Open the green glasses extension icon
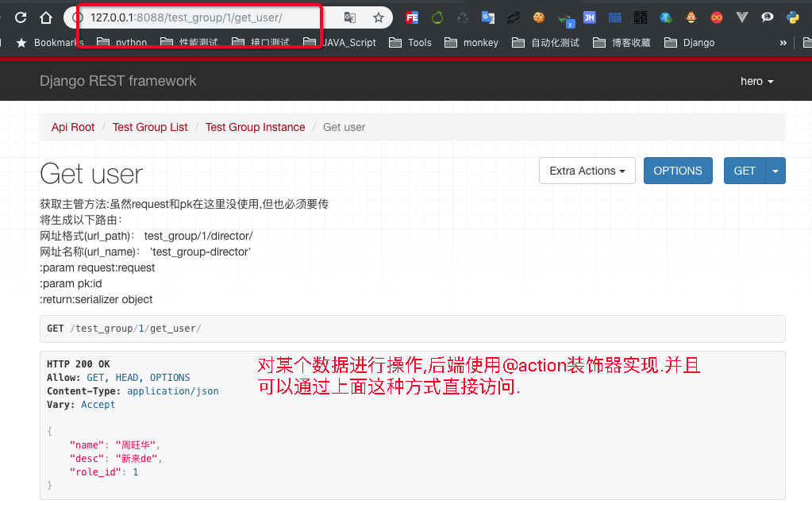This screenshot has height=523, width=812. [x=565, y=20]
